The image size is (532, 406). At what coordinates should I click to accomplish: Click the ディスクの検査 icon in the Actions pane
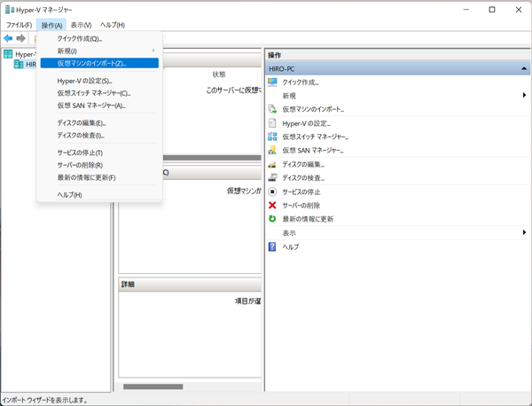click(x=272, y=177)
